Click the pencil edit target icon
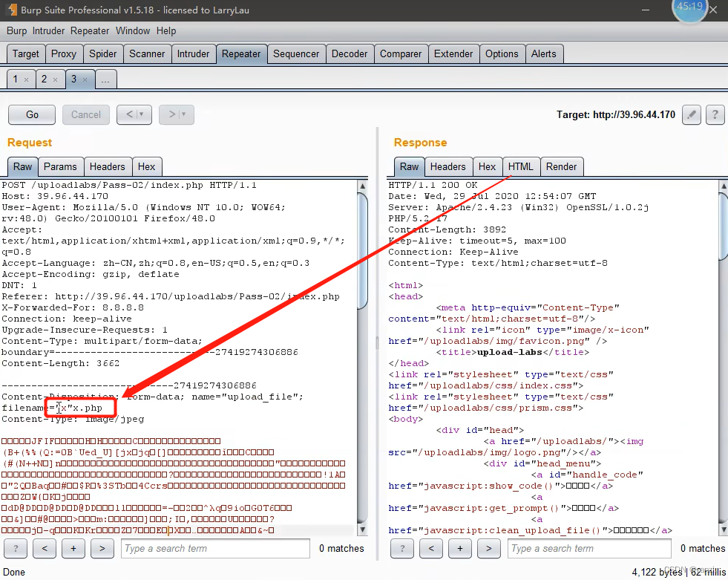The height and width of the screenshot is (580, 728). 692,114
